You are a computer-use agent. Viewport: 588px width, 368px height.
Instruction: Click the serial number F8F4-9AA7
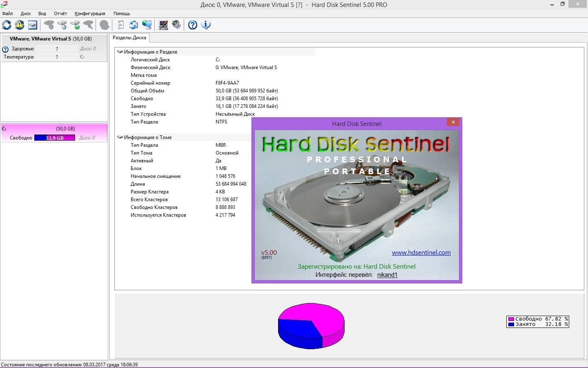[227, 83]
